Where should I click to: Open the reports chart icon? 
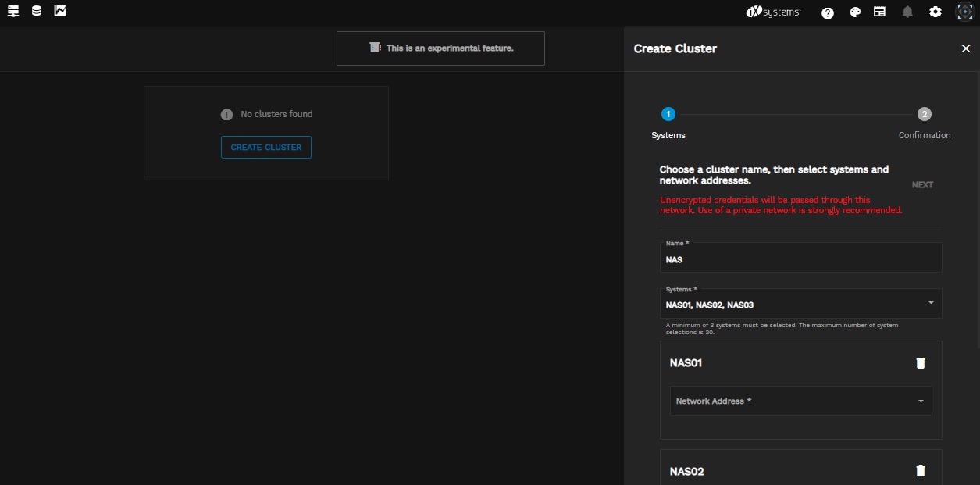click(60, 12)
